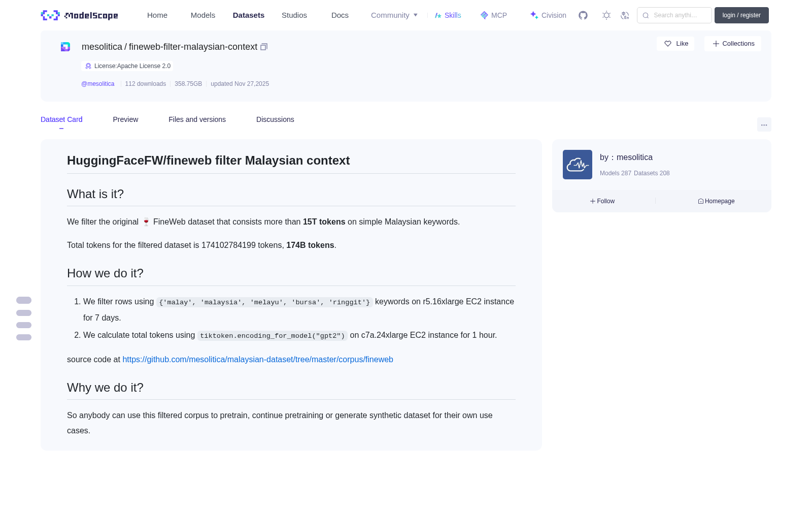Click the fourth outline marker on left
The height and width of the screenshot is (508, 812).
point(24,337)
